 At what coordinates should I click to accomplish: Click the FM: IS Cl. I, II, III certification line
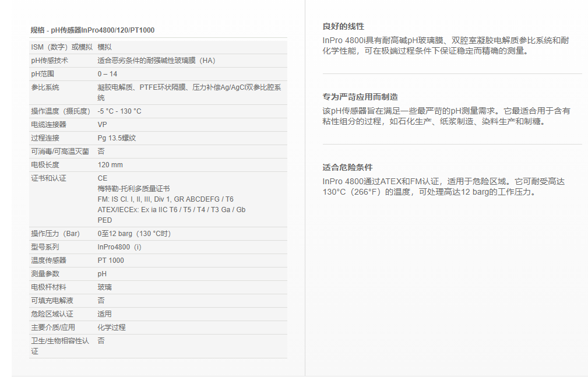click(x=166, y=199)
